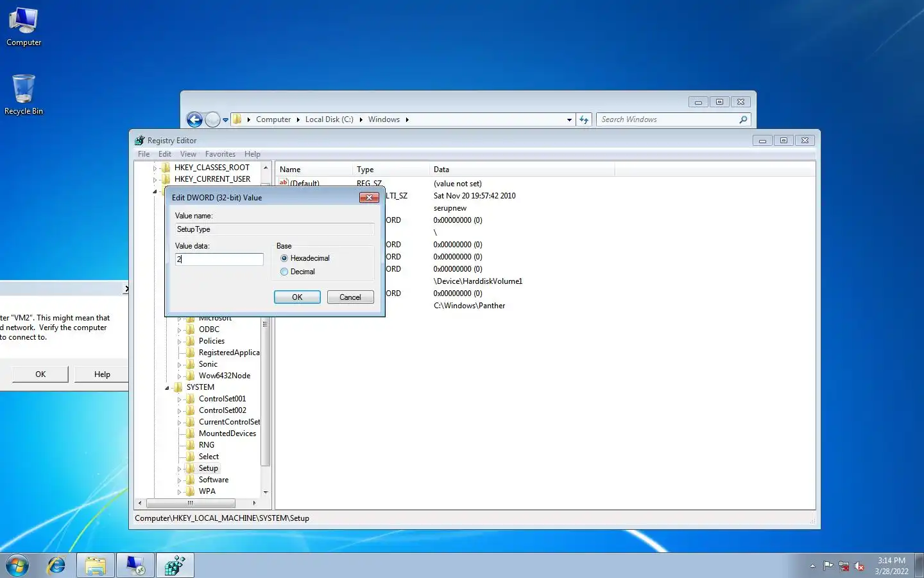
Task: Expand the Policies key arrow
Action: pos(179,342)
